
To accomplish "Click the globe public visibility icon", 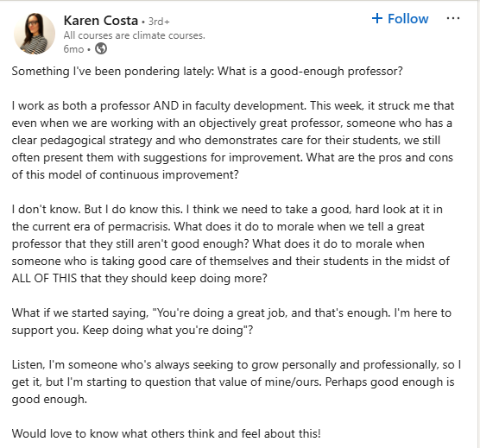I will click(101, 48).
